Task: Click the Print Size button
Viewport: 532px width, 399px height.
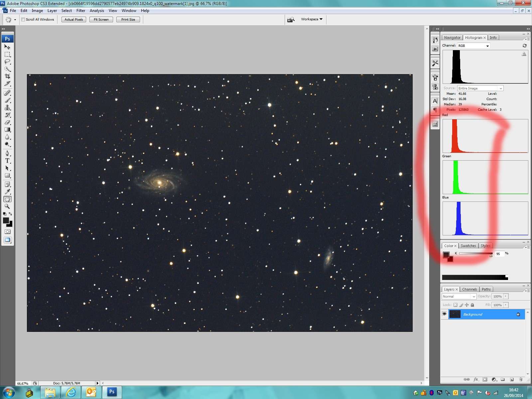Action: pyautogui.click(x=128, y=20)
